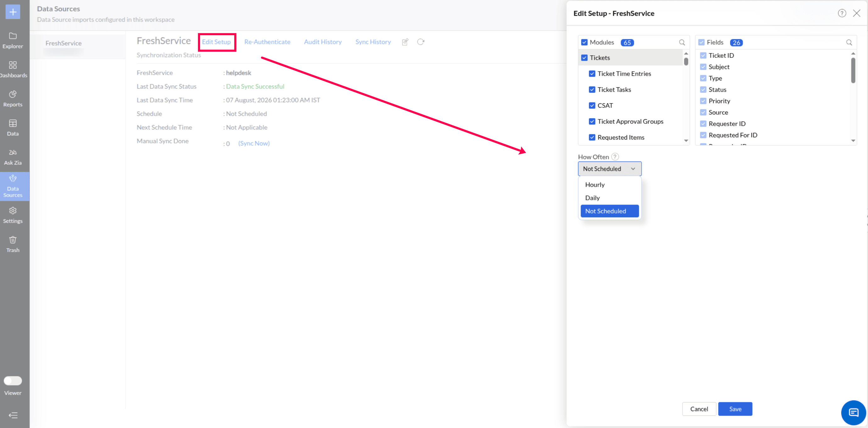Select Hourly from the schedule list
This screenshot has width=868, height=428.
coord(609,185)
